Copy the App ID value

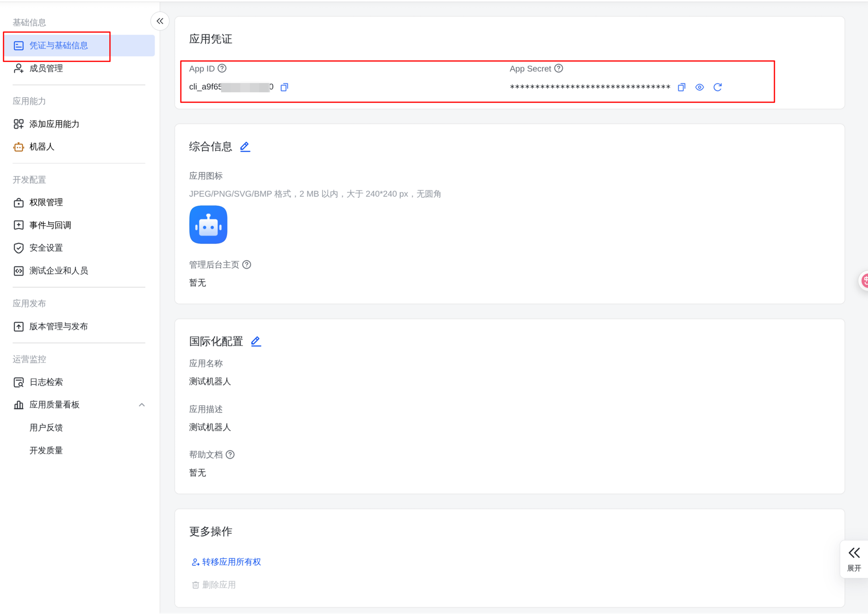pyautogui.click(x=285, y=87)
